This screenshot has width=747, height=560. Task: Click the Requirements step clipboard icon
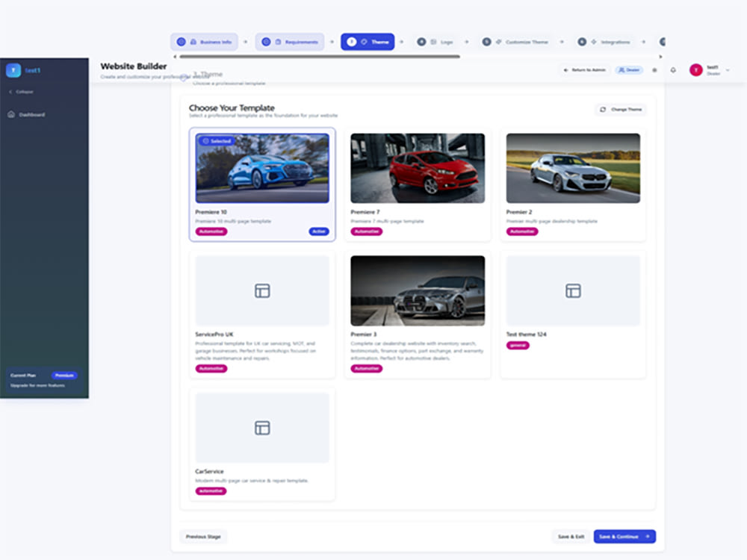click(x=278, y=42)
